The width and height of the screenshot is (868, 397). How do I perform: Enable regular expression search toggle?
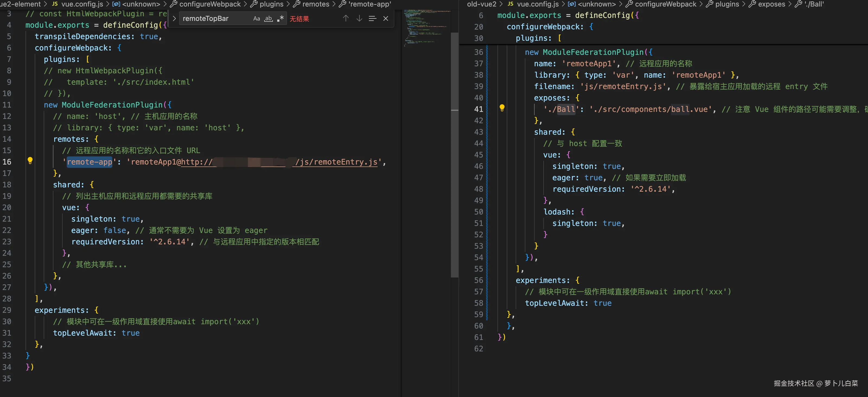[x=280, y=18]
